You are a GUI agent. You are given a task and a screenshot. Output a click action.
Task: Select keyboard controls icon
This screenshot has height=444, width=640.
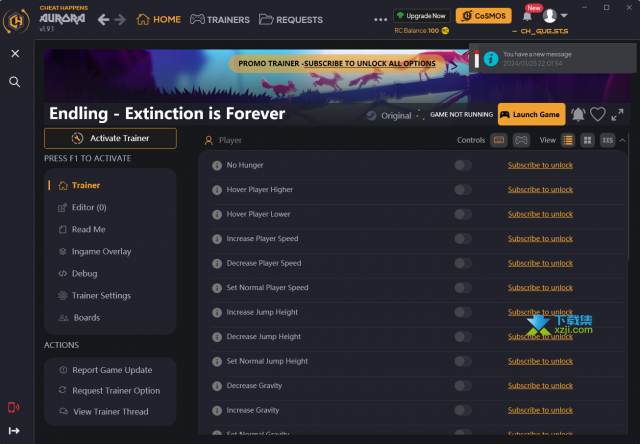click(499, 140)
